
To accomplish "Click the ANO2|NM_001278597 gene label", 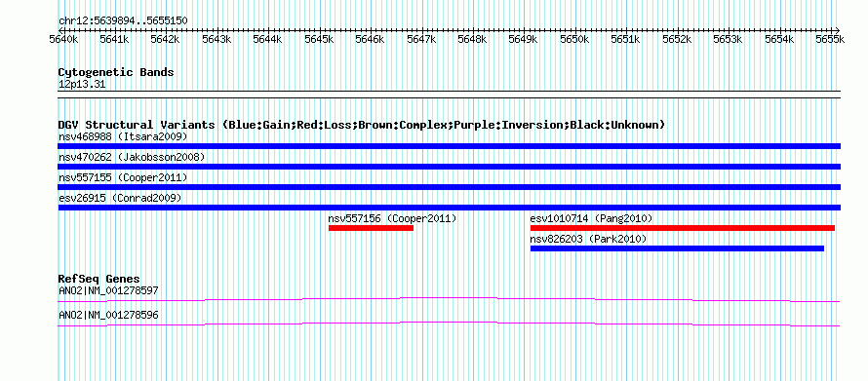I will click(x=108, y=290).
